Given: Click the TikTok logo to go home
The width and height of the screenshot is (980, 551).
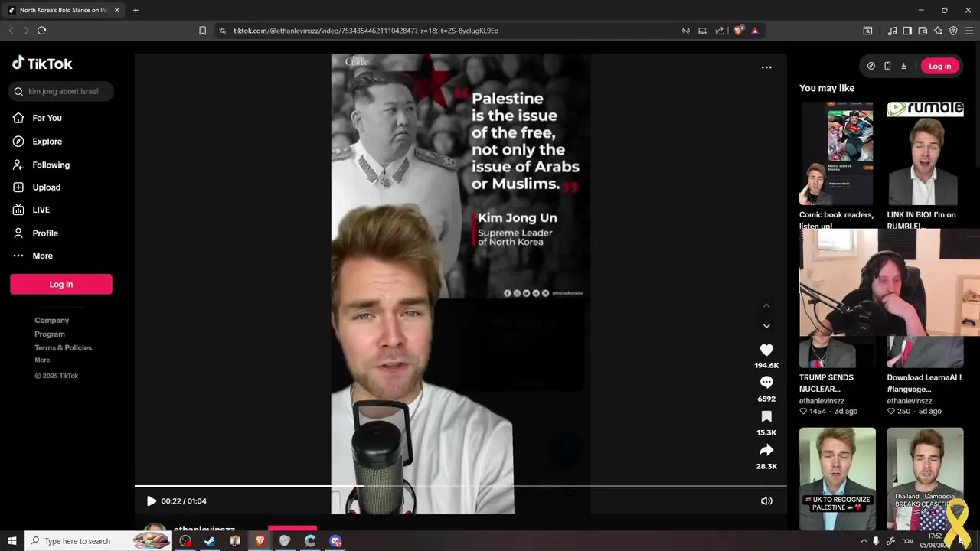Looking at the screenshot, I should click(x=42, y=64).
